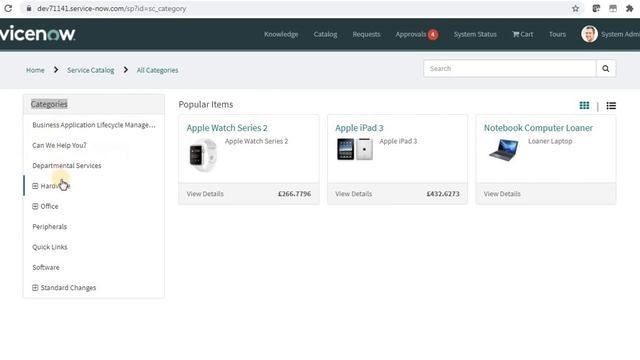The width and height of the screenshot is (640, 360).
Task: Click the site lock icon in address bar
Action: (29, 8)
